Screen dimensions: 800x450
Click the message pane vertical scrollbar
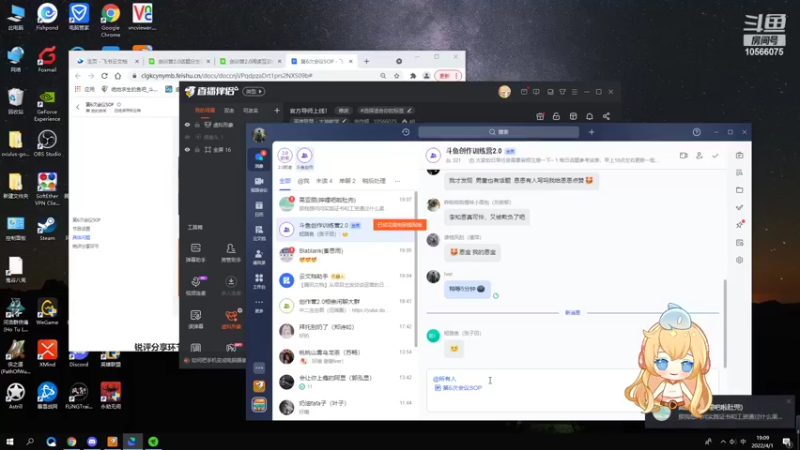pos(724,323)
